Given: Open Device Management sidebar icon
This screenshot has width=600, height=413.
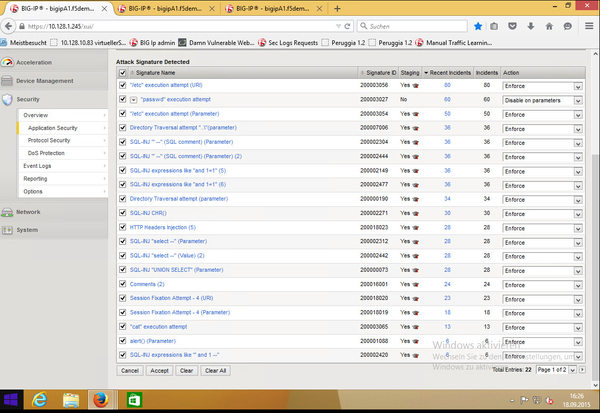Looking at the screenshot, I should click(x=7, y=80).
